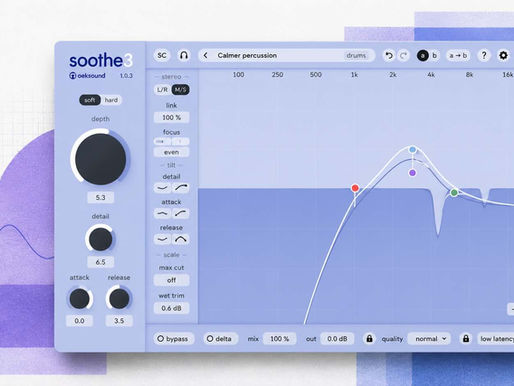Open help with question mark icon
The image size is (514, 386).
[484, 55]
